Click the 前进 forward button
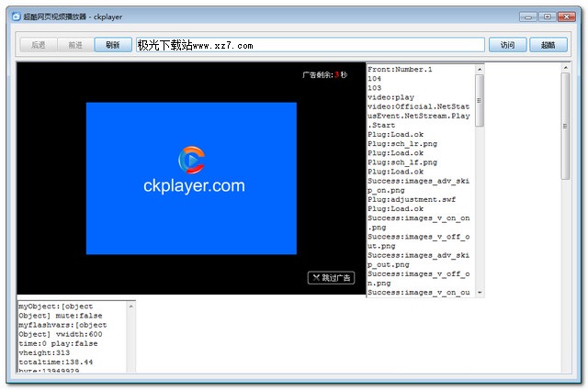Viewport: 588px width, 390px height. tap(75, 45)
